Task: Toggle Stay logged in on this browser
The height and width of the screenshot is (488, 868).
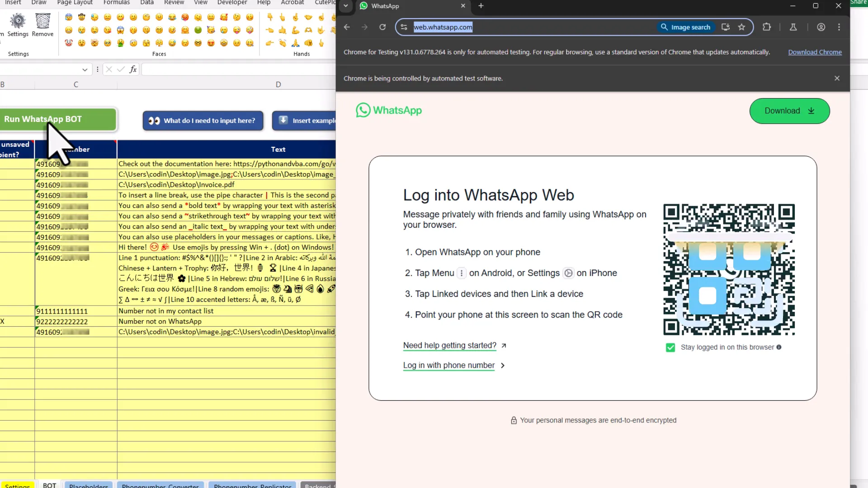Action: [670, 347]
